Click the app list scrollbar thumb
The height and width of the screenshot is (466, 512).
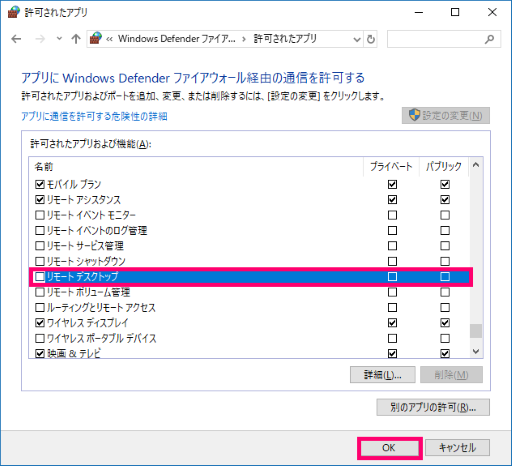(x=476, y=331)
